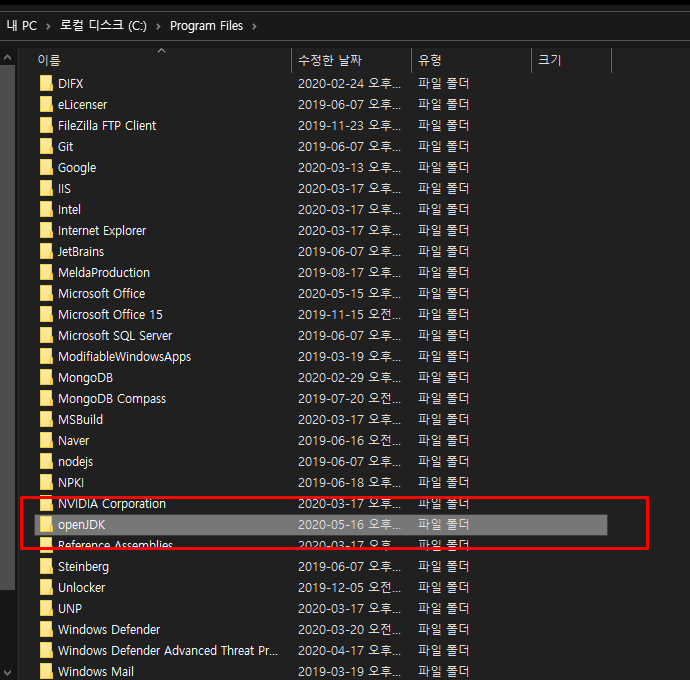Click the Microsoft Office 15 folder icon
Screen dimensions: 690x680
point(46,314)
